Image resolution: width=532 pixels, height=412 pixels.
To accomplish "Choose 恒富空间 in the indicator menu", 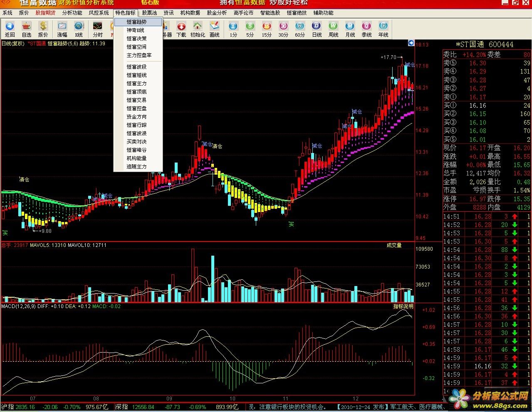I will tap(138, 47).
